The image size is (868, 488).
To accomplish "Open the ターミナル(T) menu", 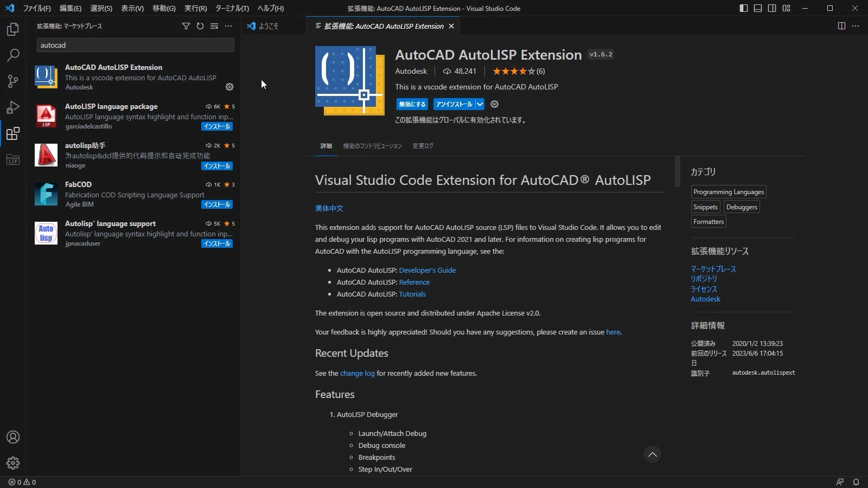I will click(232, 8).
